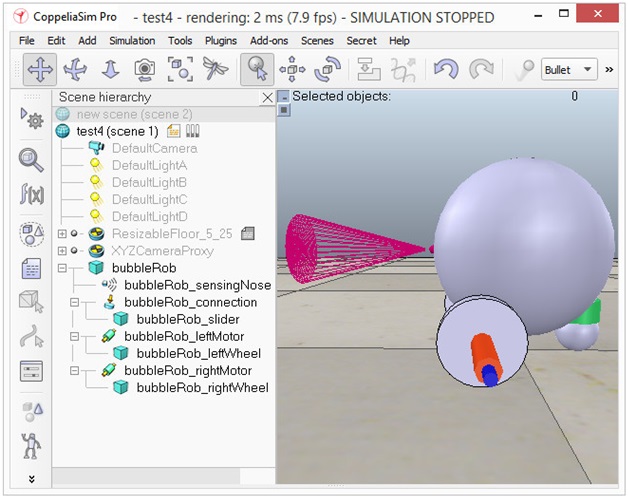Click script icon next to test4 scene
This screenshot has width=628, height=498.
pos(173,131)
